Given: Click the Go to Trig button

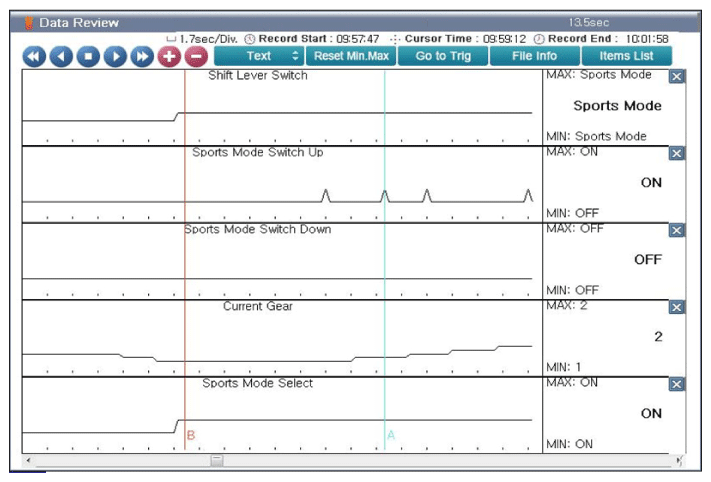Looking at the screenshot, I should pos(443,56).
